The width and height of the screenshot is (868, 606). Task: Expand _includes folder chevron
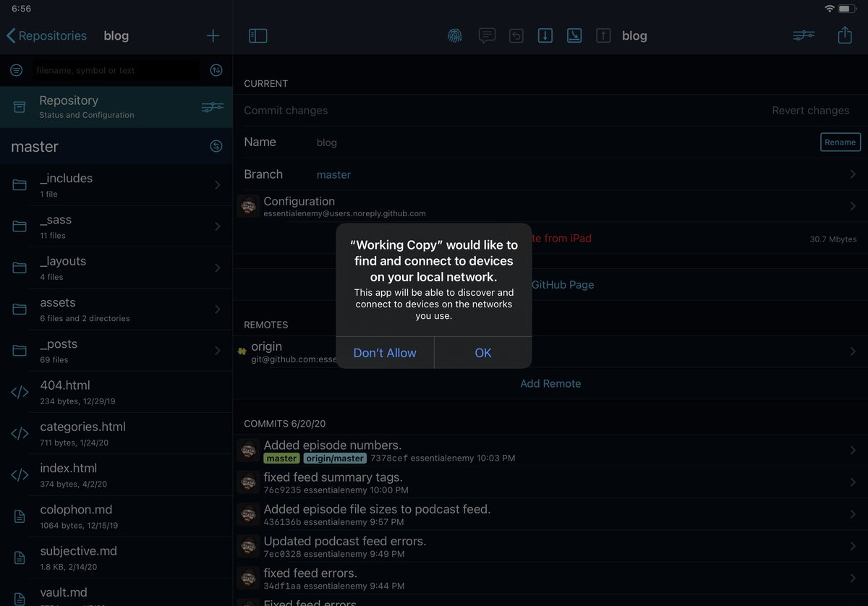click(x=217, y=185)
